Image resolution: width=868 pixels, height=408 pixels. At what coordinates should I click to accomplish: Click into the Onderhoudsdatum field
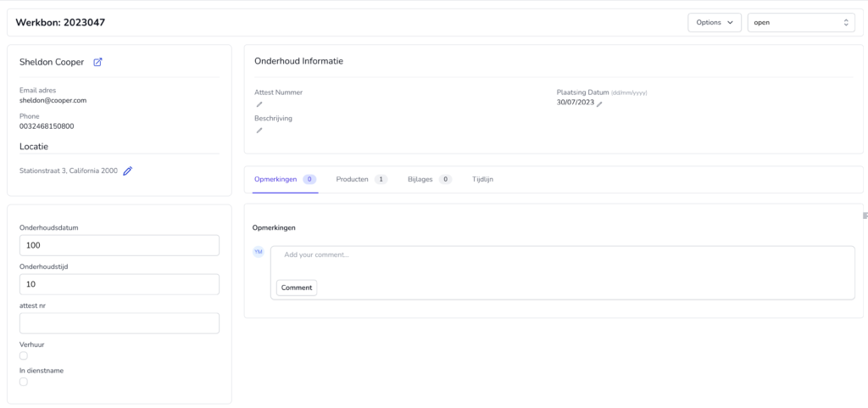[119, 245]
